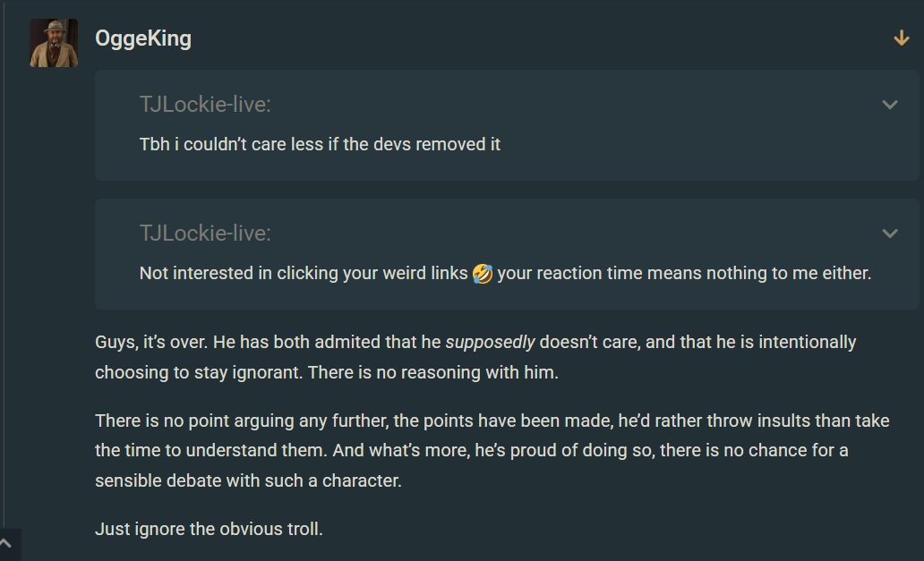
Task: Click the orange down arrow icon
Action: click(902, 38)
